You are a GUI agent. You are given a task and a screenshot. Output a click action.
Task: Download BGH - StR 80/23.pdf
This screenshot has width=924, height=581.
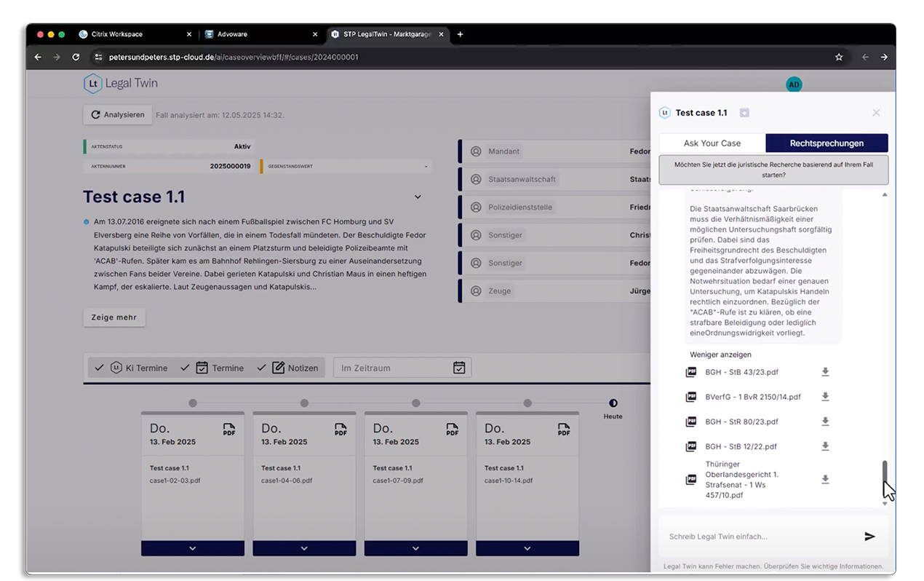coord(825,422)
